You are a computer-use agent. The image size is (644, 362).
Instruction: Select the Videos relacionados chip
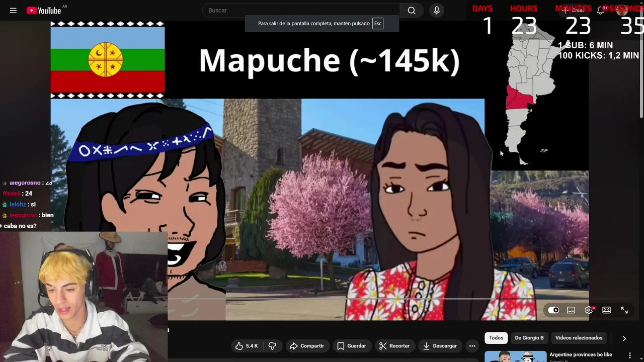579,338
